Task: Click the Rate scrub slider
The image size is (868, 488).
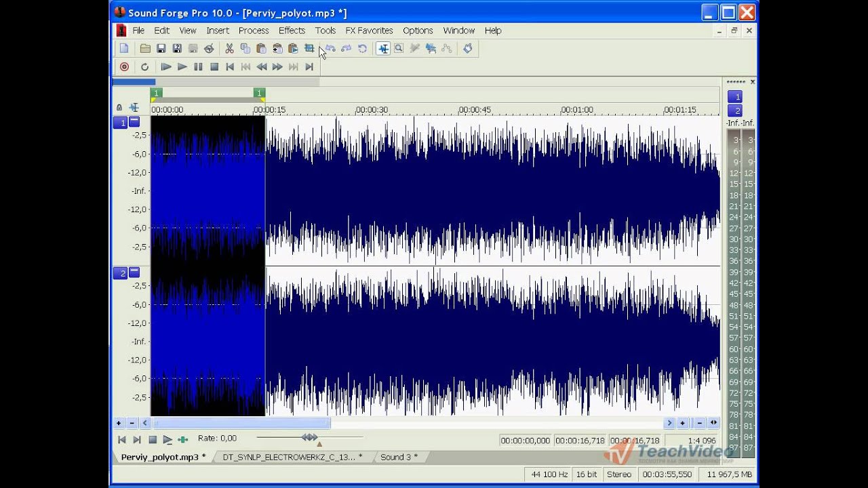Action: (x=309, y=439)
